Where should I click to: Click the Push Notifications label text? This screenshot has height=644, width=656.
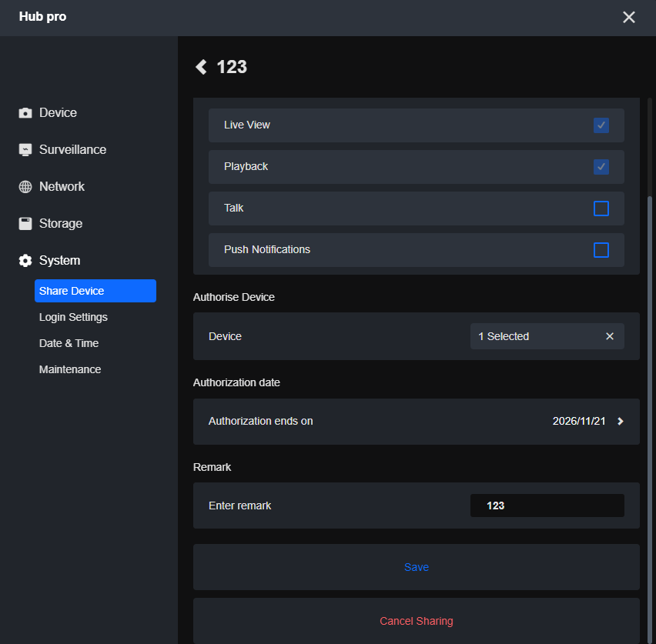coord(267,249)
